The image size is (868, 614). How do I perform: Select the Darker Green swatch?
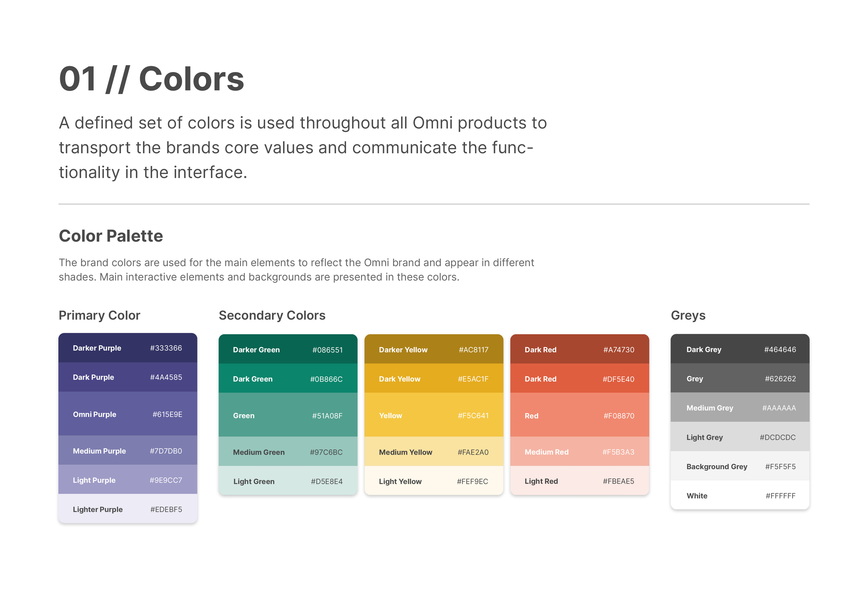point(288,349)
